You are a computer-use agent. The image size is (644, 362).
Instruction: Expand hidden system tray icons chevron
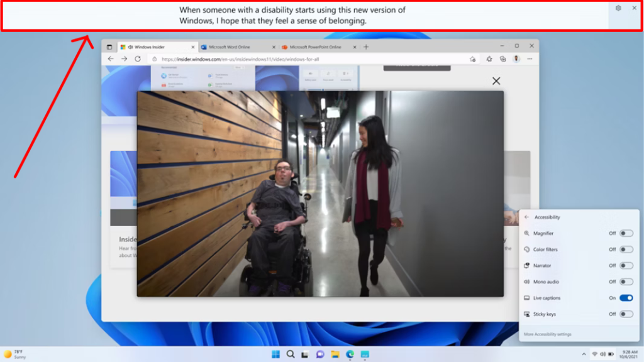[584, 354]
